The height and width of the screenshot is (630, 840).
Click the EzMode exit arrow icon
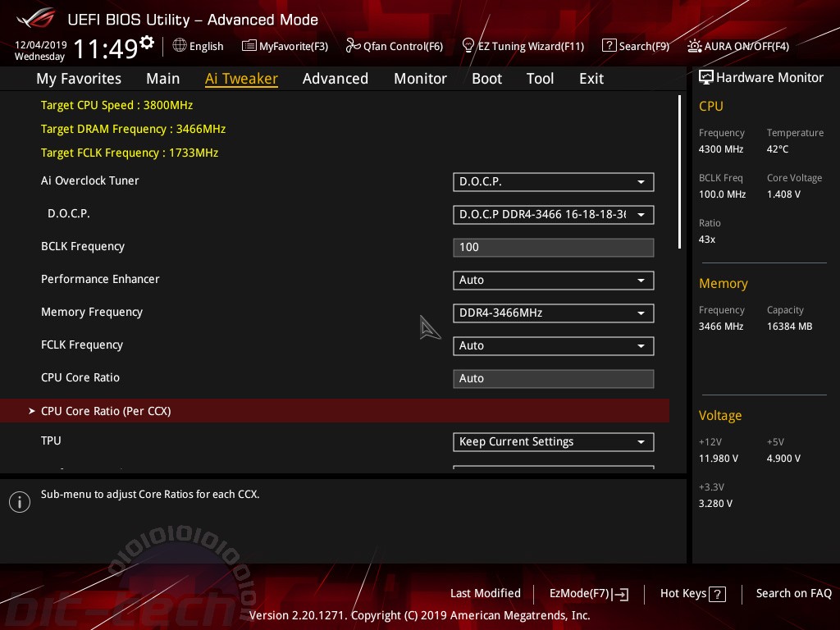620,594
